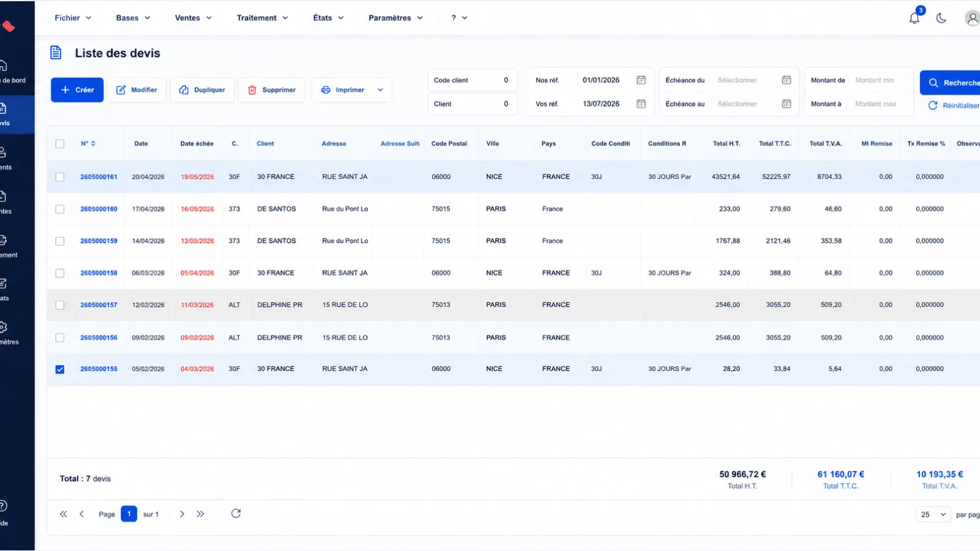Open the notifications bell
980x551 pixels.
(x=914, y=18)
